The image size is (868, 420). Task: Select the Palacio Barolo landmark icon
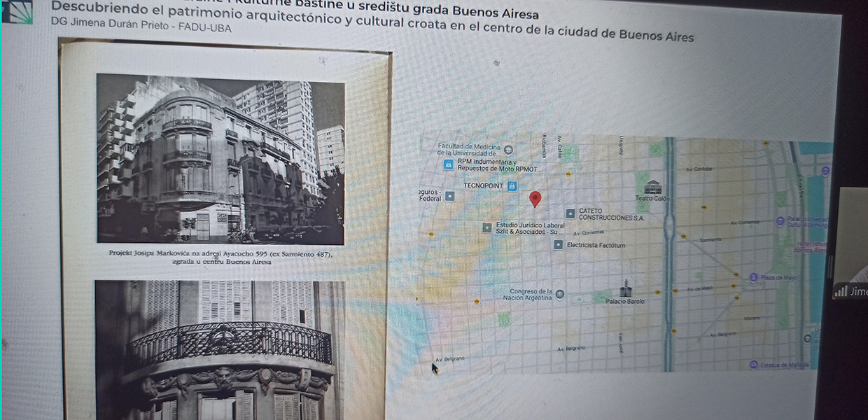[x=625, y=288]
